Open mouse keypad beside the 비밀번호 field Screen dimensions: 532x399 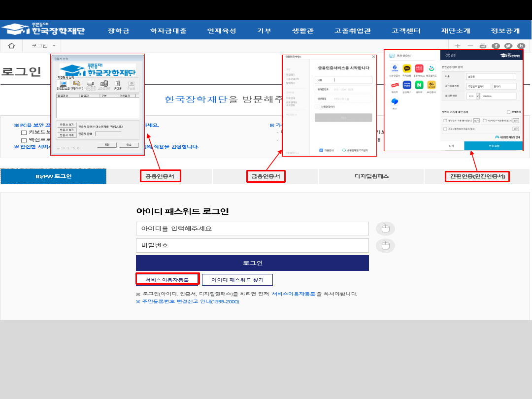[x=385, y=246]
